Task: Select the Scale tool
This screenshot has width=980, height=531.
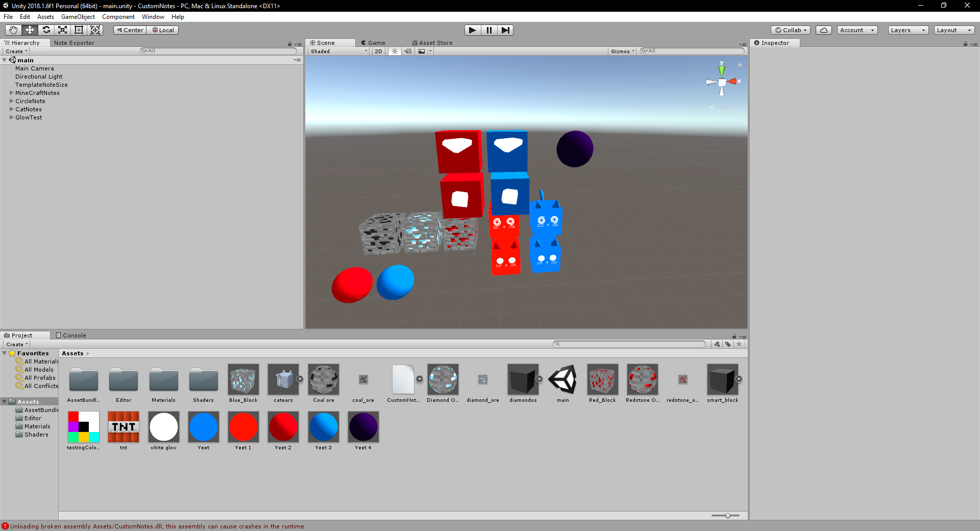Action: pos(62,30)
